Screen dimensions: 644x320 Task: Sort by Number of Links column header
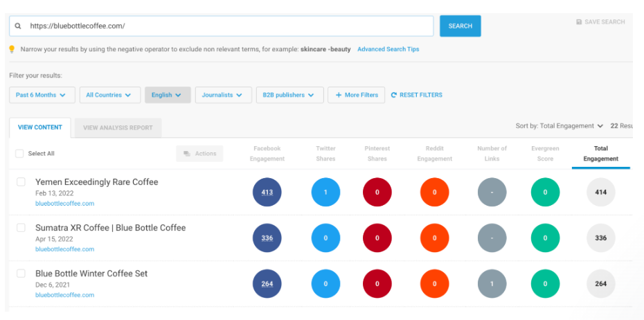click(x=492, y=154)
